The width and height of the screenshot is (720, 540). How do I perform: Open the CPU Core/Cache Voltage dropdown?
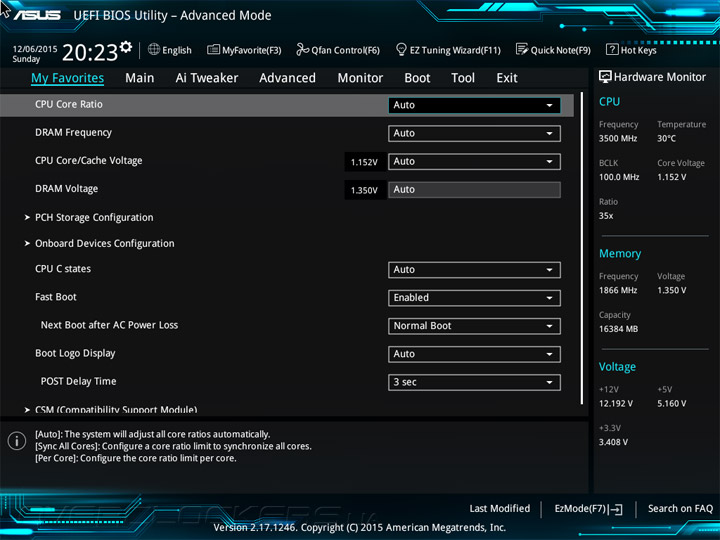click(x=474, y=162)
